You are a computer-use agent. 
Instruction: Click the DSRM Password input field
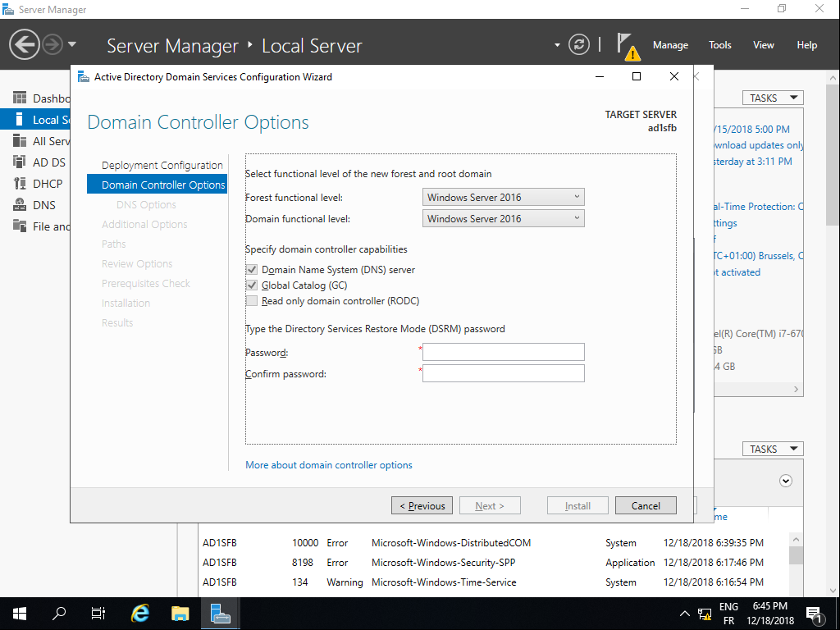(x=504, y=352)
